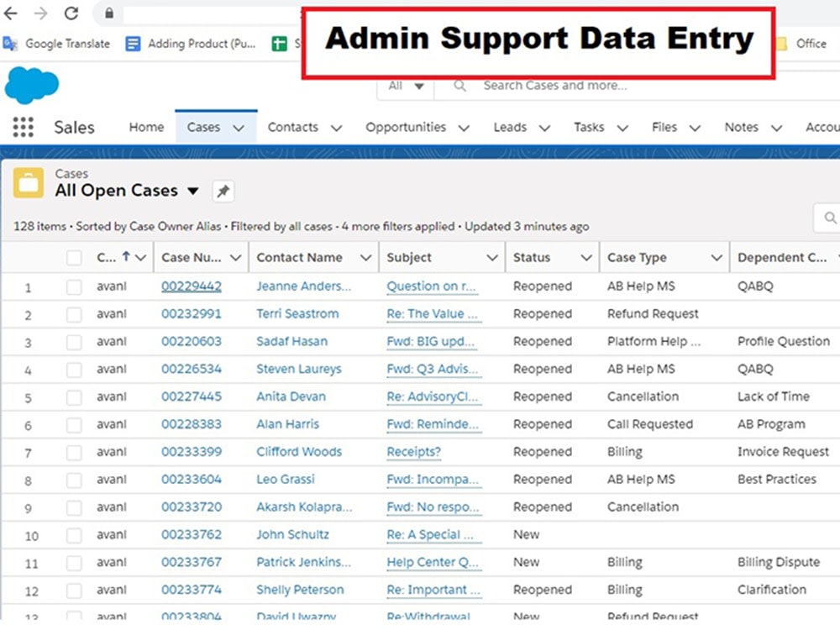Image resolution: width=840 pixels, height=630 pixels.
Task: Open subject Help Center Q...
Action: click(433, 562)
